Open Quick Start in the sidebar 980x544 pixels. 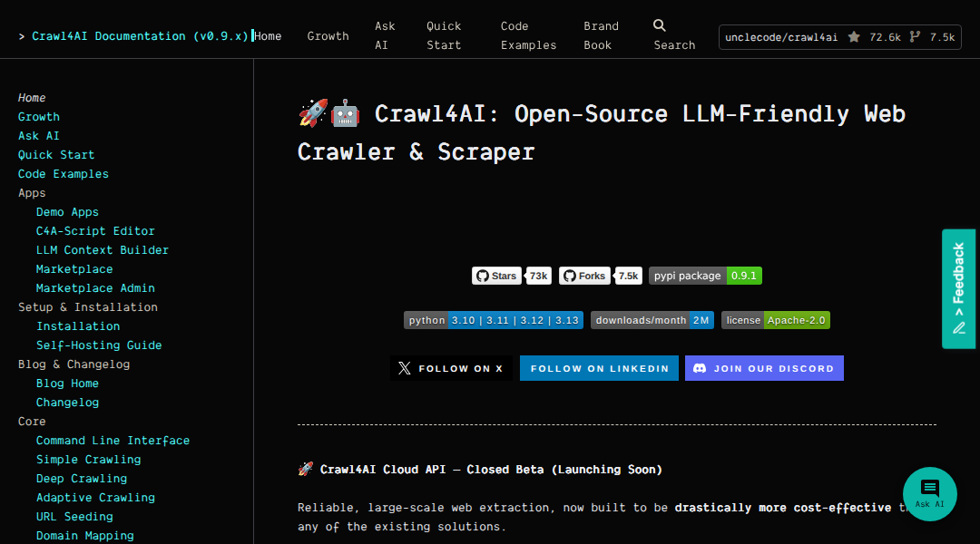(56, 155)
